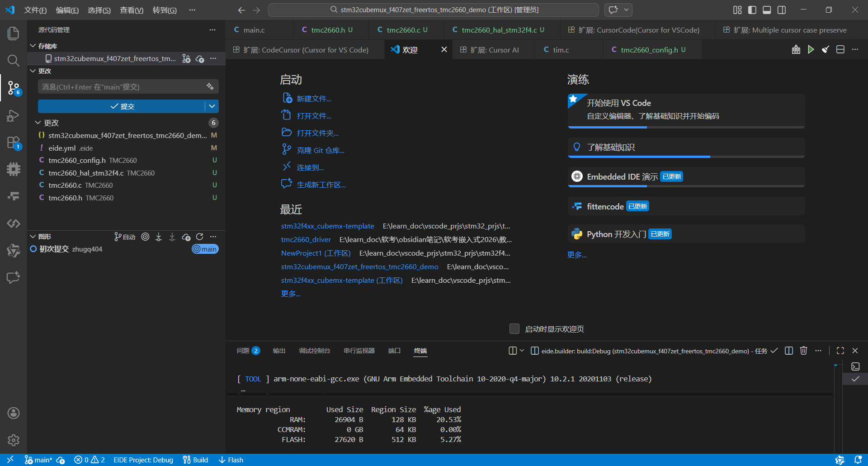868x466 pixels.
Task: Open the Extensions view
Action: click(14, 143)
